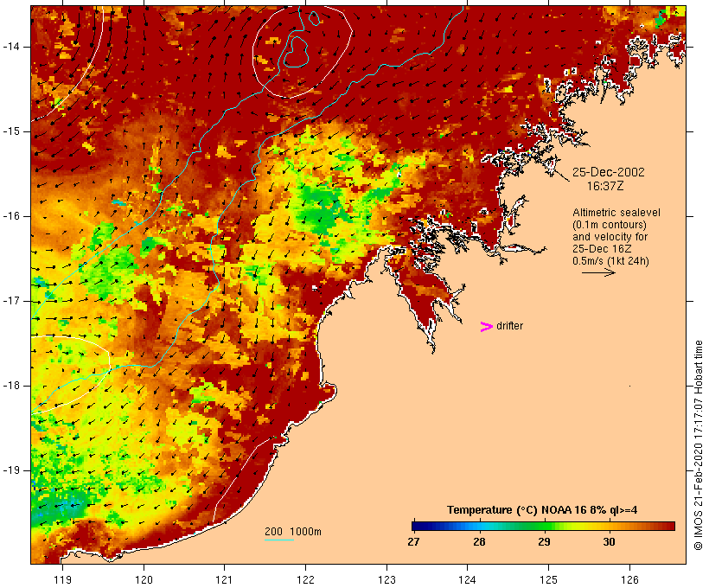Click the '25-Dec 16Z' legend text
The height and width of the screenshot is (588, 709).
coord(602,249)
